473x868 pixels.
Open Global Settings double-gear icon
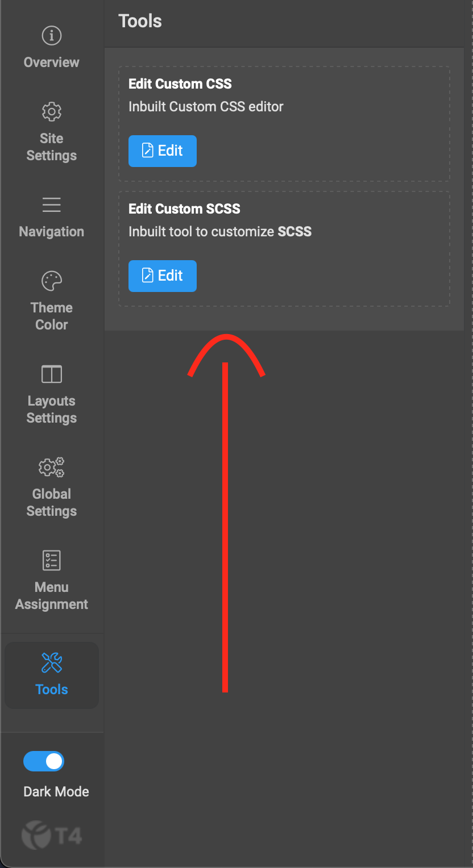(x=52, y=468)
